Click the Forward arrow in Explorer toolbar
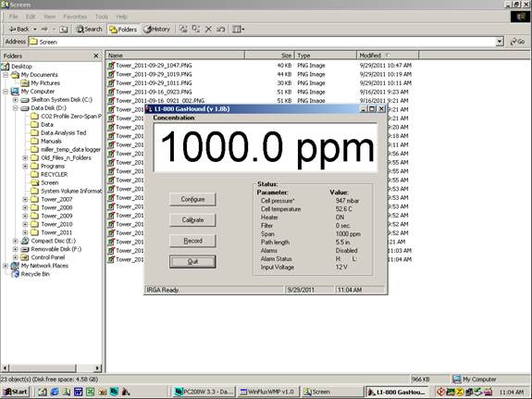 [44, 30]
